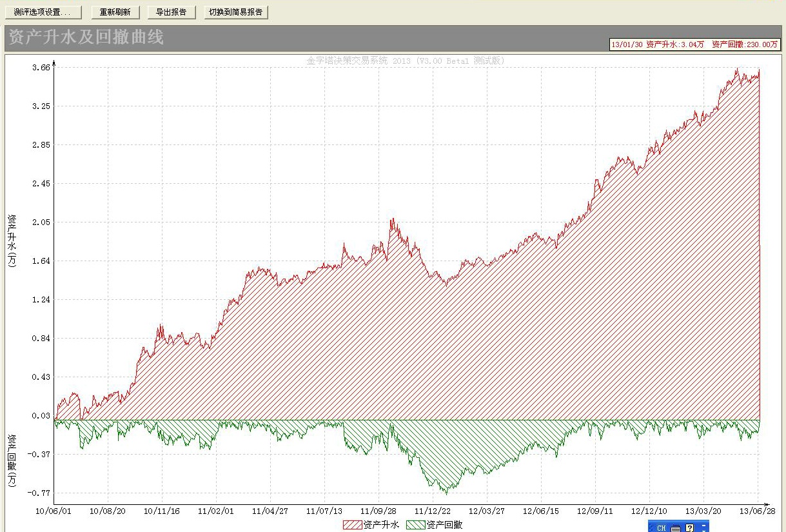This screenshot has width=786, height=532.
Task: Minimize the language bar with dash icon
Action: 703,525
